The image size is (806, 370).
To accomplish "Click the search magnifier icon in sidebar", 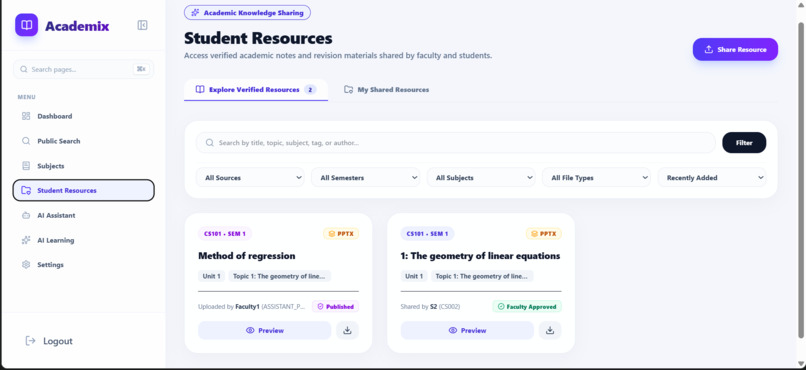I will tap(24, 69).
